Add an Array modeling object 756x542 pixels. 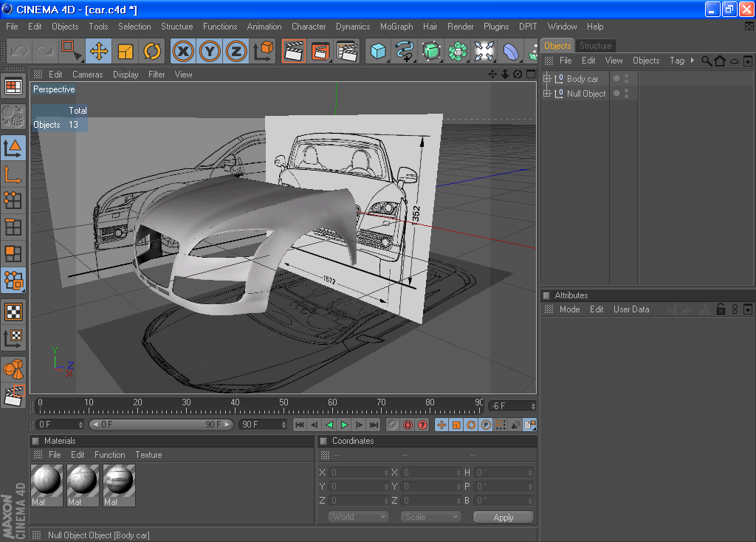pos(458,51)
